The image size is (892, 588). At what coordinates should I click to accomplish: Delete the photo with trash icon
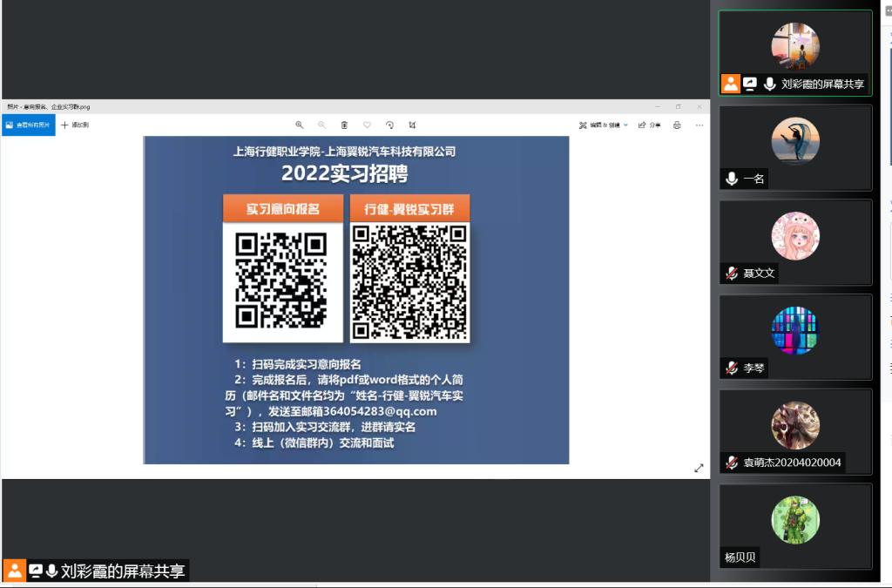click(345, 125)
